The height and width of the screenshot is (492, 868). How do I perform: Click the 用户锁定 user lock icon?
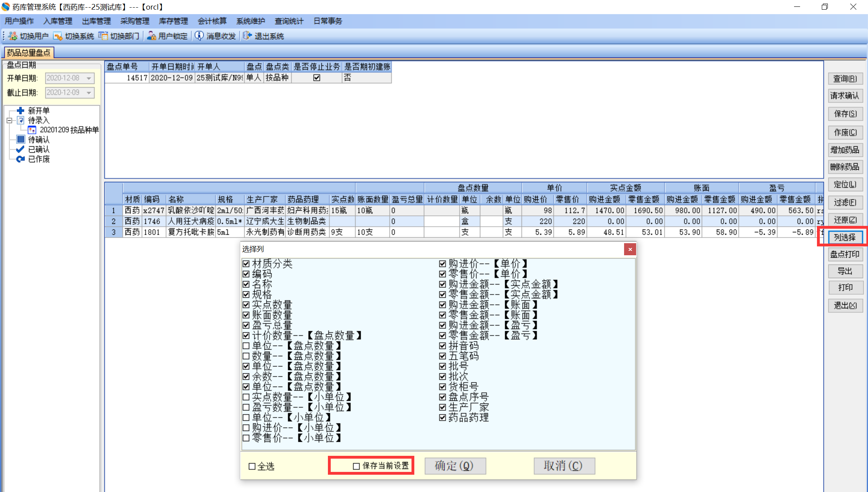tap(151, 36)
